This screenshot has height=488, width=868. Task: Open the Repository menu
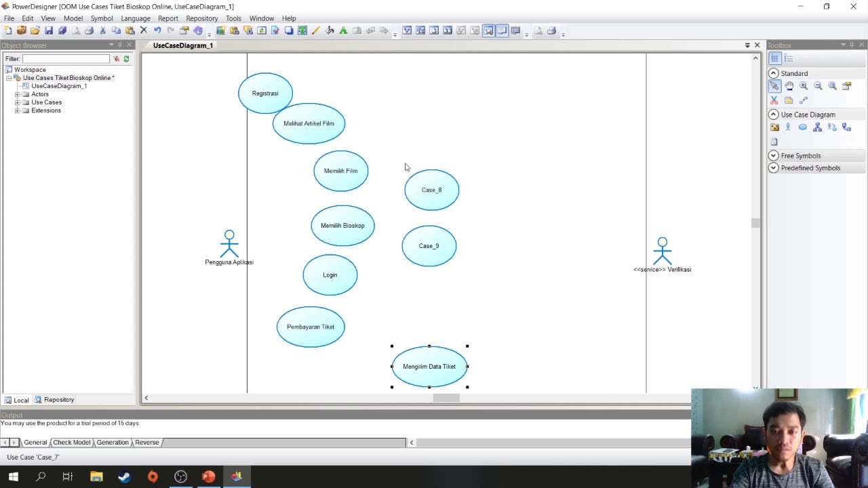click(x=202, y=18)
